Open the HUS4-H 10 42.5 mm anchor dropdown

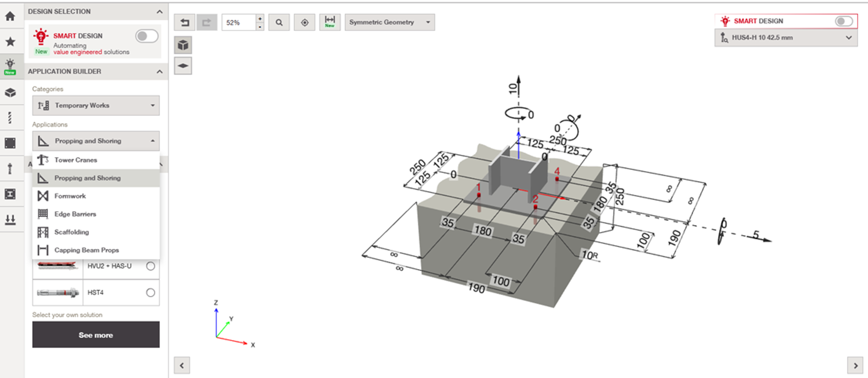coord(786,37)
